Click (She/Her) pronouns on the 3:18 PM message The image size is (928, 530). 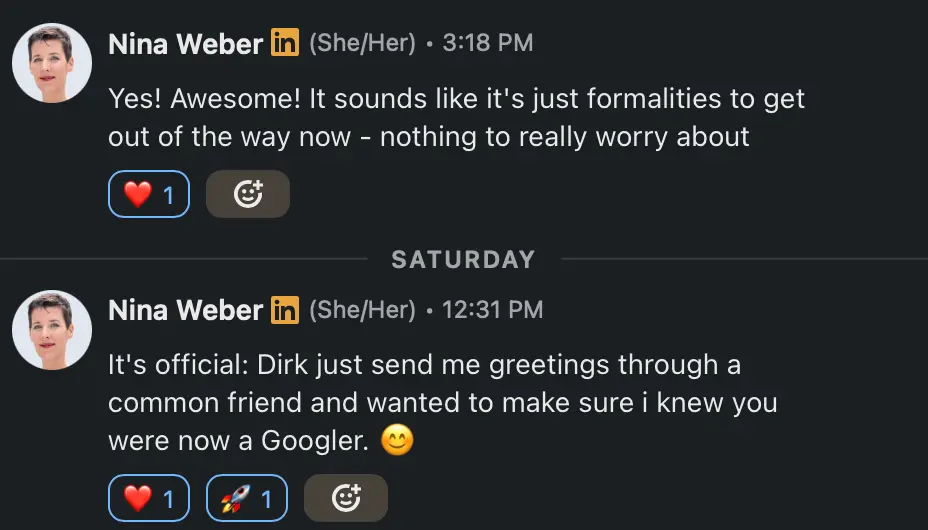[361, 44]
